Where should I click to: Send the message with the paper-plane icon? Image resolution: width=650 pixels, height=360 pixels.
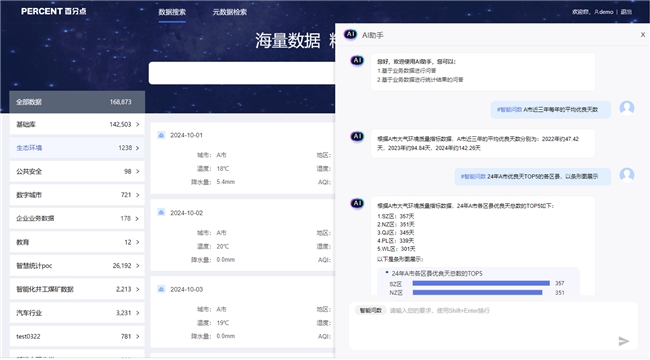623,341
